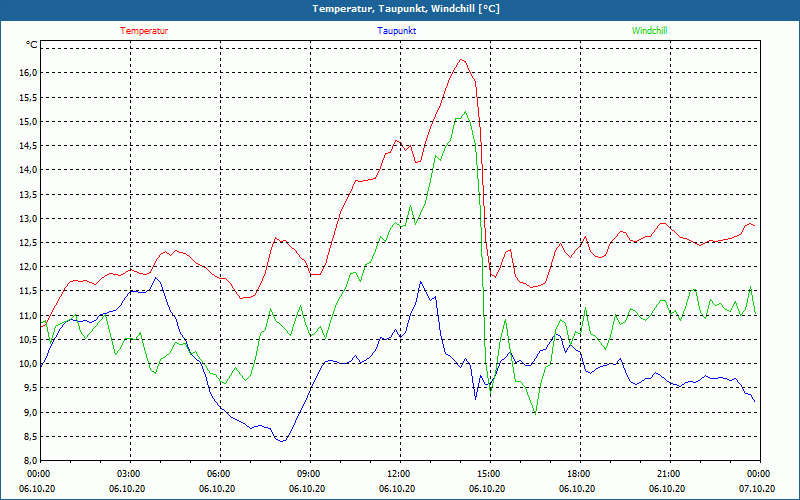Click the 15,5 y-axis value
Viewport: 800px width, 500px height.
(x=28, y=97)
